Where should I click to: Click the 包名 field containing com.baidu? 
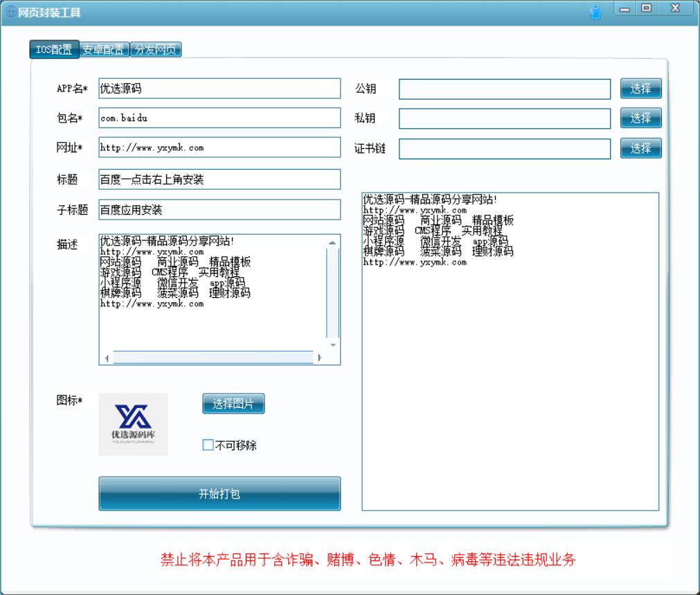point(219,118)
